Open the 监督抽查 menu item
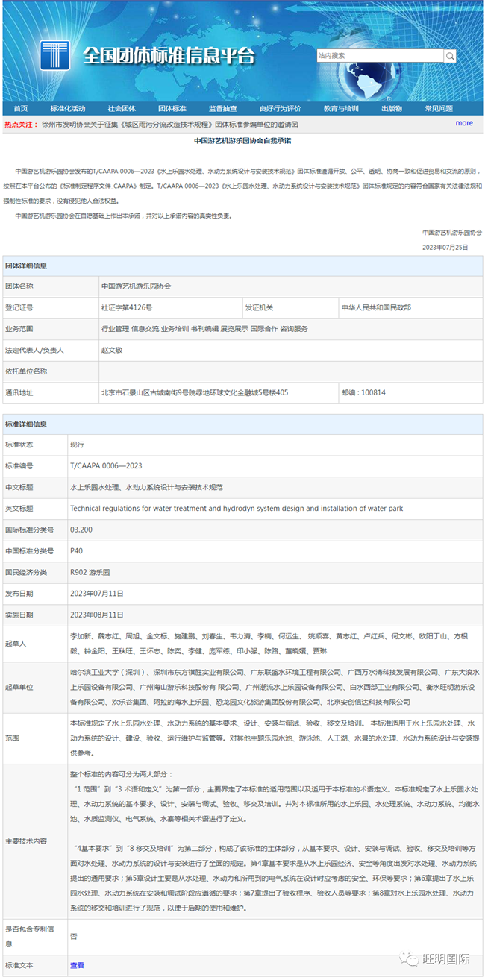The height and width of the screenshot is (980, 485). click(222, 109)
